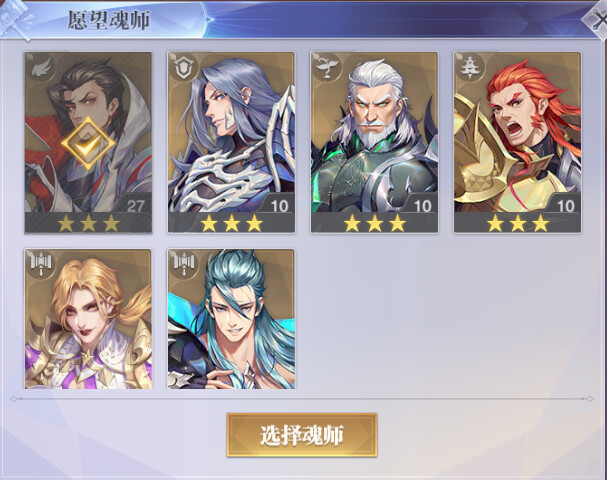Click the plant class icon on the white-bearded hero card
Viewport: 607px width, 480px height.
[326, 67]
